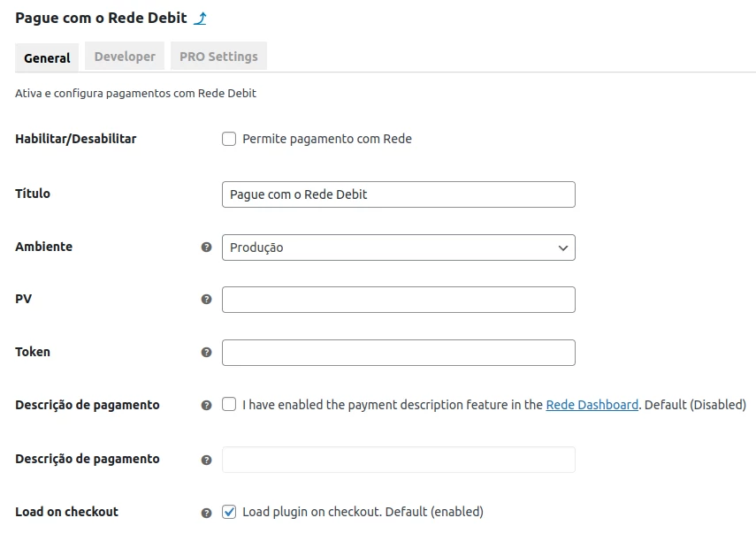This screenshot has width=756, height=533.
Task: Open the Rede Dashboard link
Action: pos(592,405)
